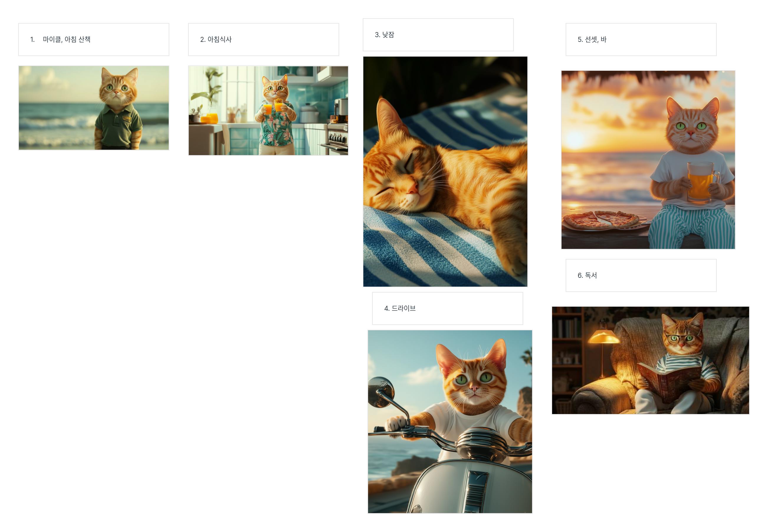Click the kitchen cat holding orange juice image
The width and height of the screenshot is (768, 532).
pyautogui.click(x=268, y=110)
